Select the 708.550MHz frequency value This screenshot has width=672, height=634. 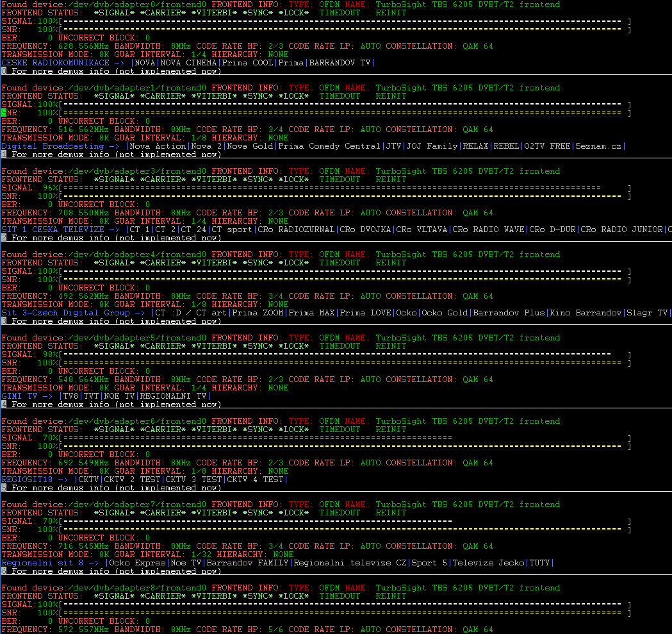coord(83,213)
